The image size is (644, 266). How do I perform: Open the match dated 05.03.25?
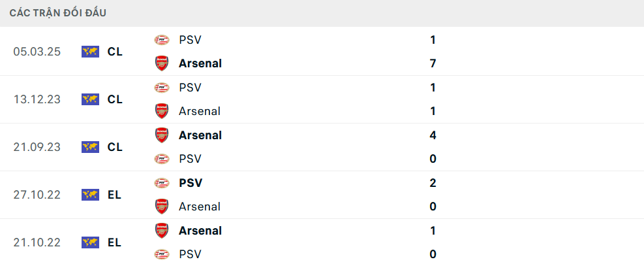click(x=37, y=52)
